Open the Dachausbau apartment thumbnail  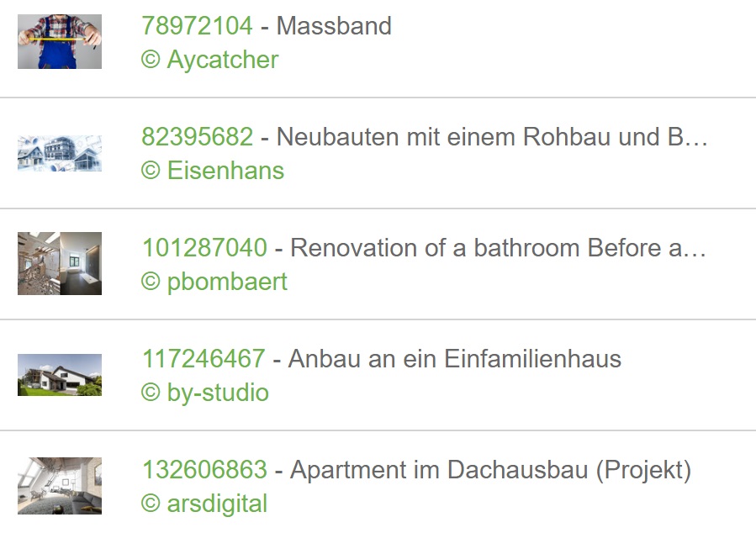pyautogui.click(x=60, y=486)
